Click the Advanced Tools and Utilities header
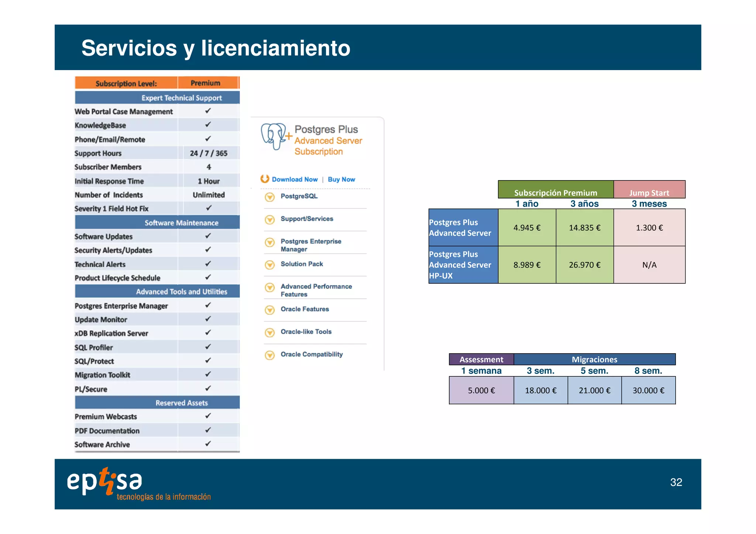 [x=157, y=291]
